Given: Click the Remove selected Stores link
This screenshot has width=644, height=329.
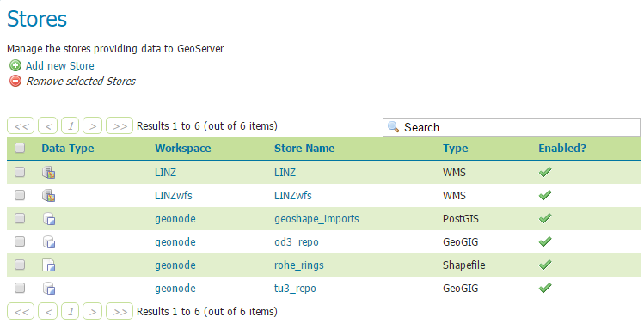Looking at the screenshot, I should click(81, 82).
